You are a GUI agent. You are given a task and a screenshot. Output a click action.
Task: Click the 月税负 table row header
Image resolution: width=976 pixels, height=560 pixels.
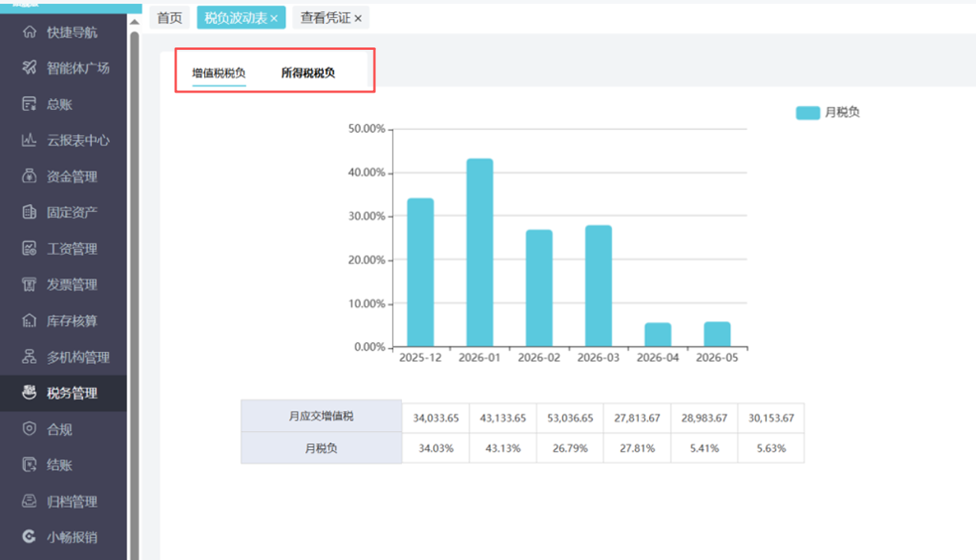321,448
